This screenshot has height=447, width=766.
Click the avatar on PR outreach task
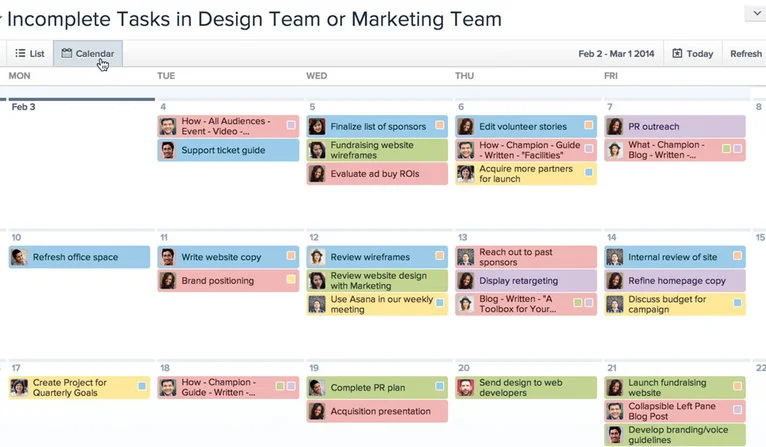(x=615, y=127)
